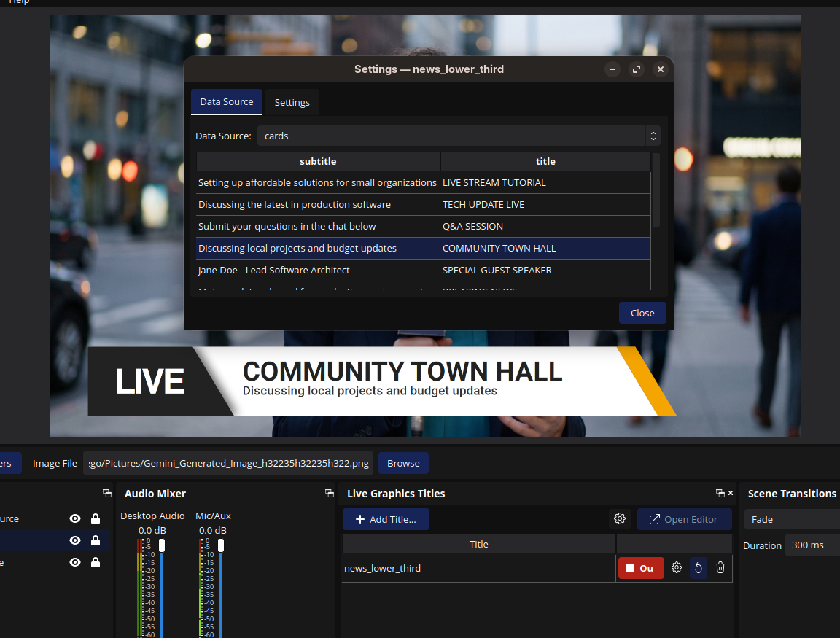Select SPECIAL GUEST SPEAKER cell
The height and width of the screenshot is (638, 840).
(545, 271)
